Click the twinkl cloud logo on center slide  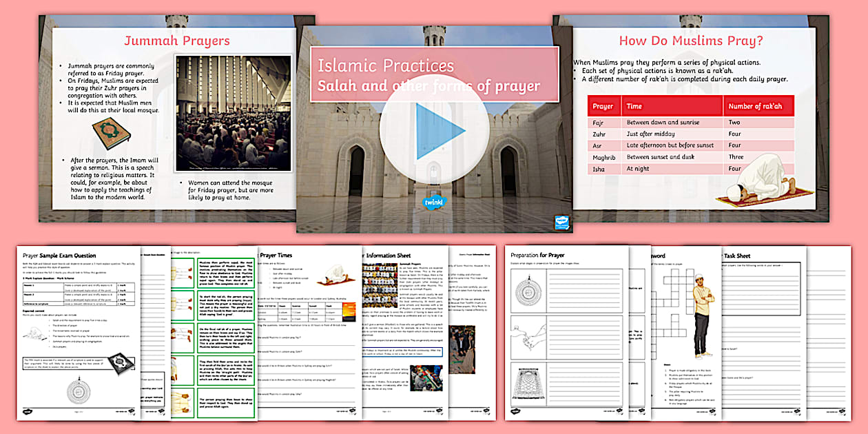433,203
